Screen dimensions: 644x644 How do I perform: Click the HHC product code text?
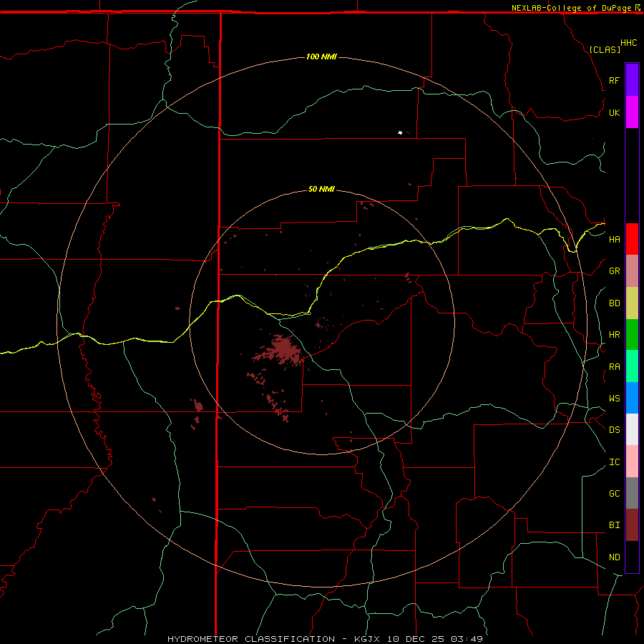coord(629,43)
